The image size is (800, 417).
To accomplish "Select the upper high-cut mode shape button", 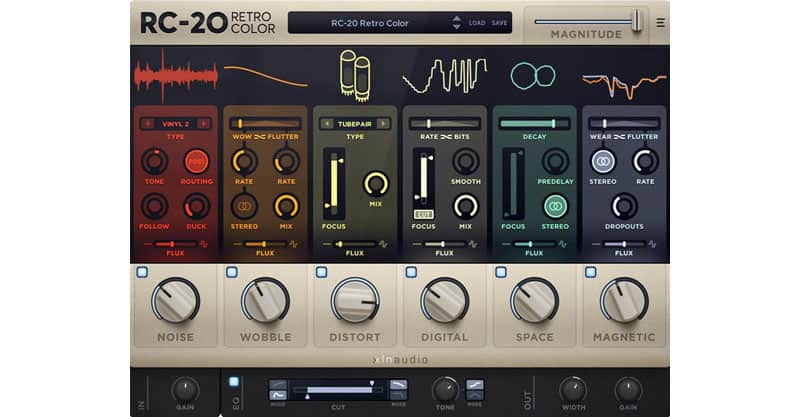I will tap(398, 384).
